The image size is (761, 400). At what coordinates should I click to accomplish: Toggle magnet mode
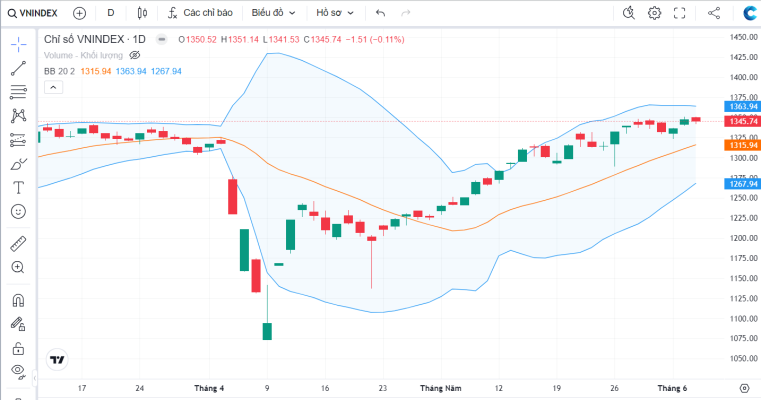[x=18, y=300]
